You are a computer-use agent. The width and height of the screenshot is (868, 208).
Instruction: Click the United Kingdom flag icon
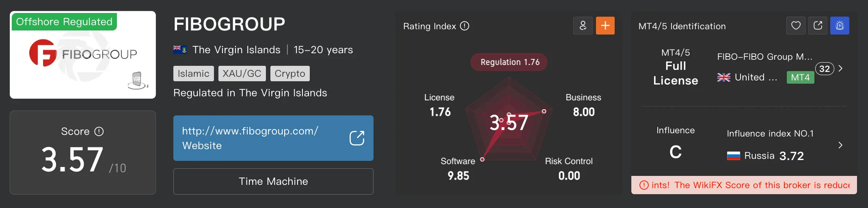[x=723, y=77]
